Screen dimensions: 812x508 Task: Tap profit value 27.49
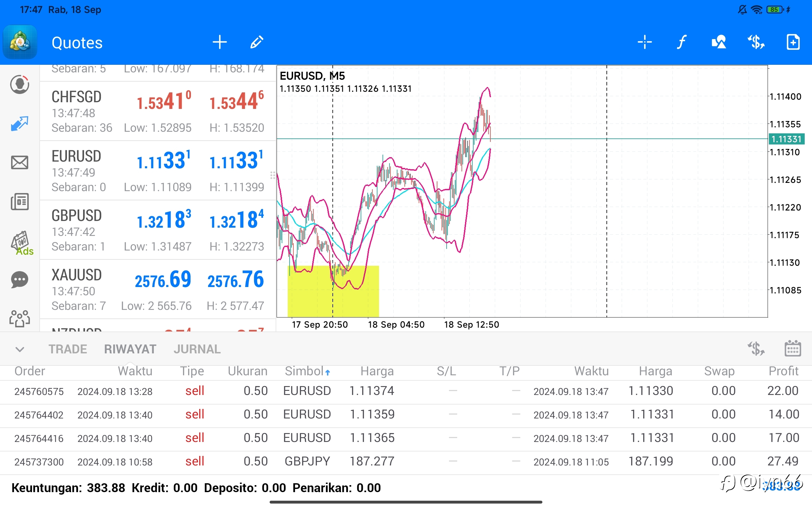click(x=783, y=462)
